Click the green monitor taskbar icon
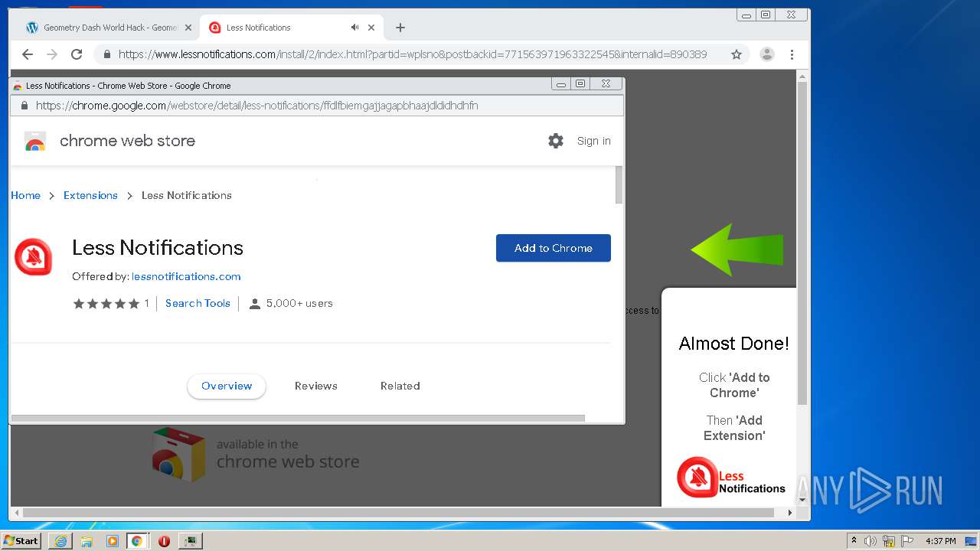Screen dimensions: 980x551 (190, 541)
